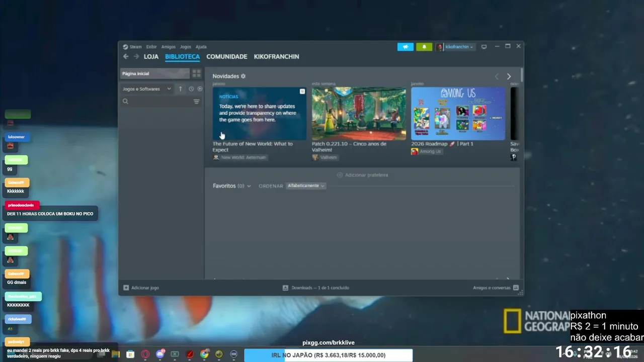Click the Among Us roadmap thumbnail
The width and height of the screenshot is (644, 362).
458,114
